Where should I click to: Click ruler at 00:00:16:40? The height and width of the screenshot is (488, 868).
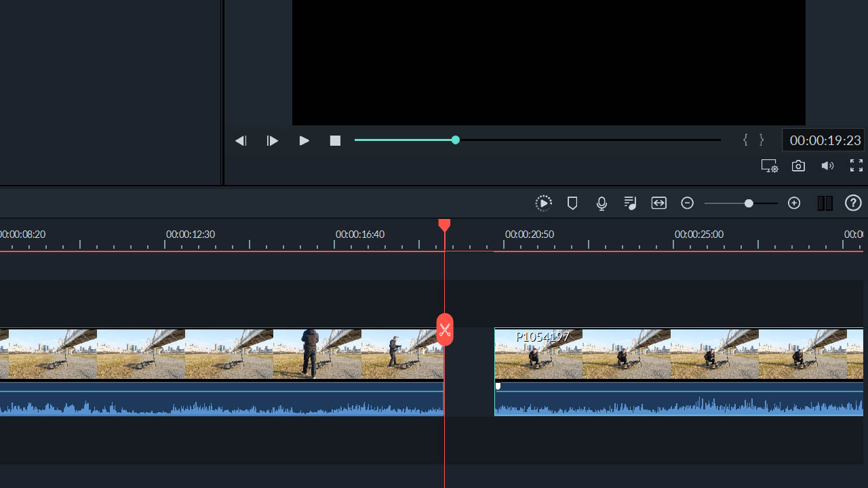click(360, 235)
